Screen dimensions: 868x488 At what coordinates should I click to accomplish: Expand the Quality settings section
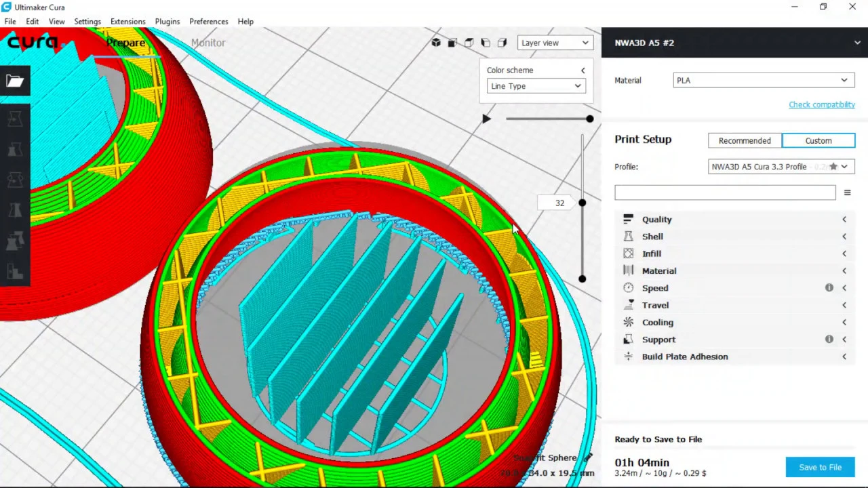[x=844, y=219]
